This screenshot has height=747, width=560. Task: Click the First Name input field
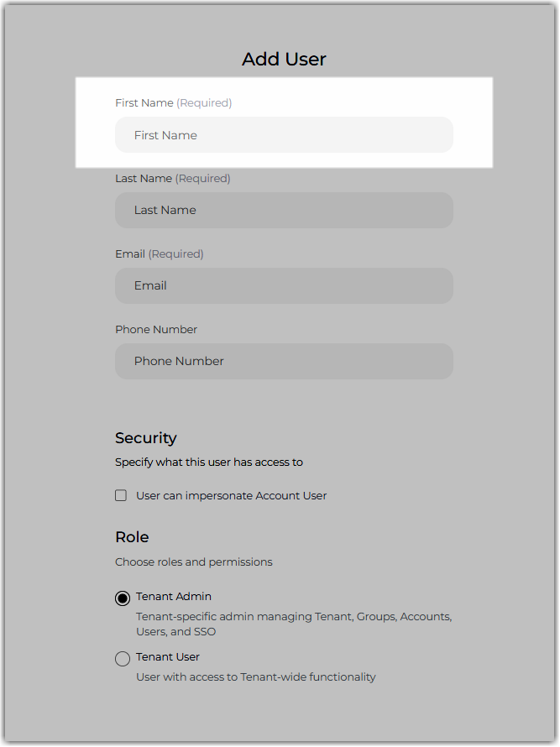tap(284, 135)
